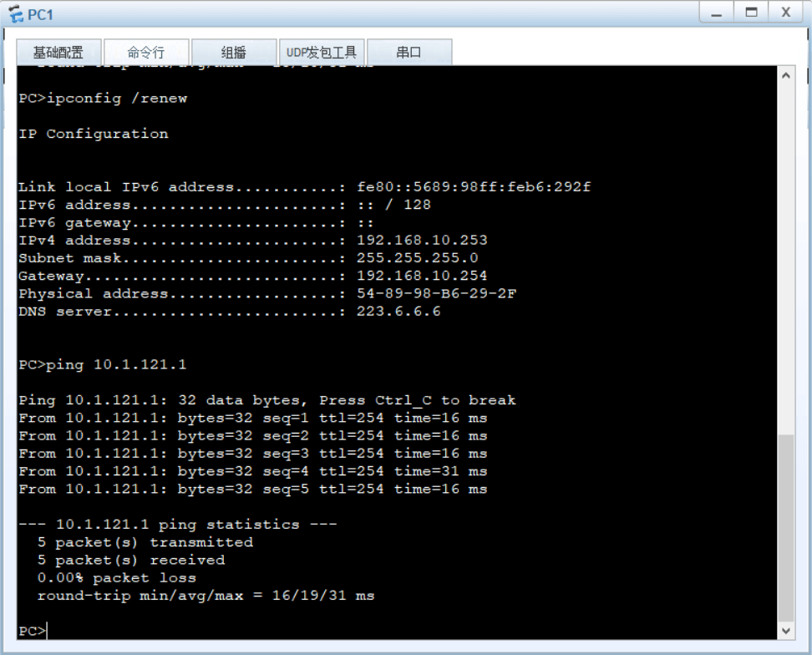Click the scrollbar down arrow
Image resolution: width=812 pixels, height=655 pixels.
click(786, 631)
